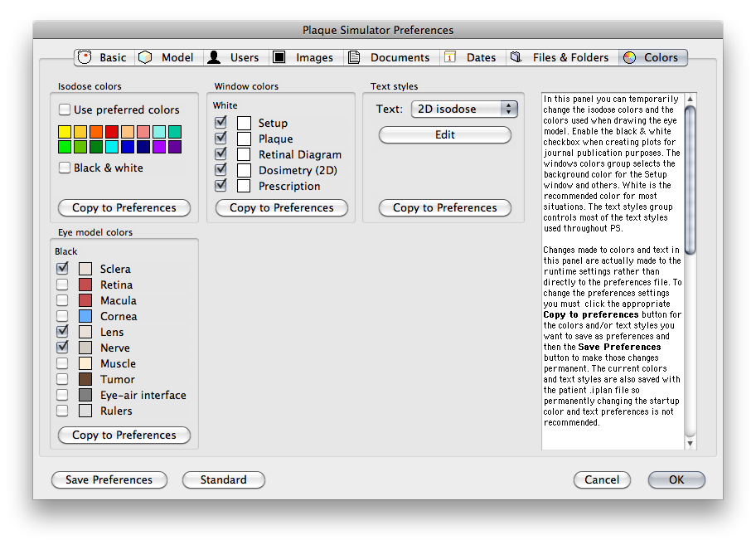Screen dimensions: 756x545
Task: Switch to the Basic tab
Action: 104,57
